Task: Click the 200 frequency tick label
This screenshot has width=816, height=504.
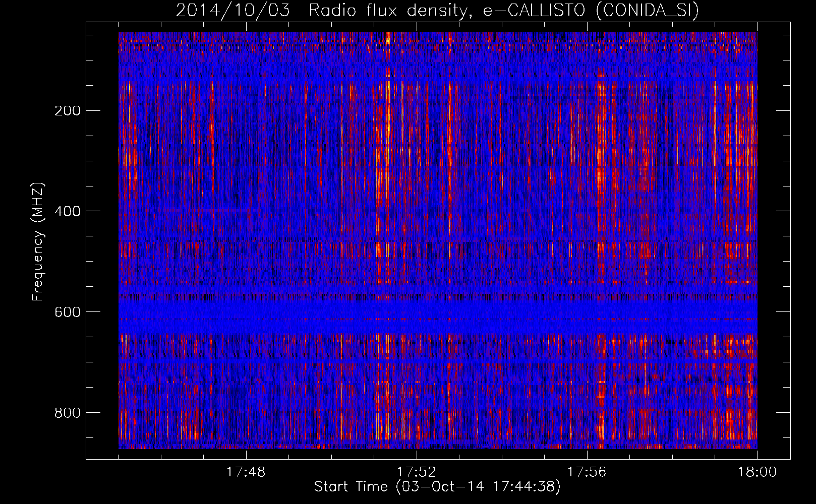Action: [x=68, y=111]
